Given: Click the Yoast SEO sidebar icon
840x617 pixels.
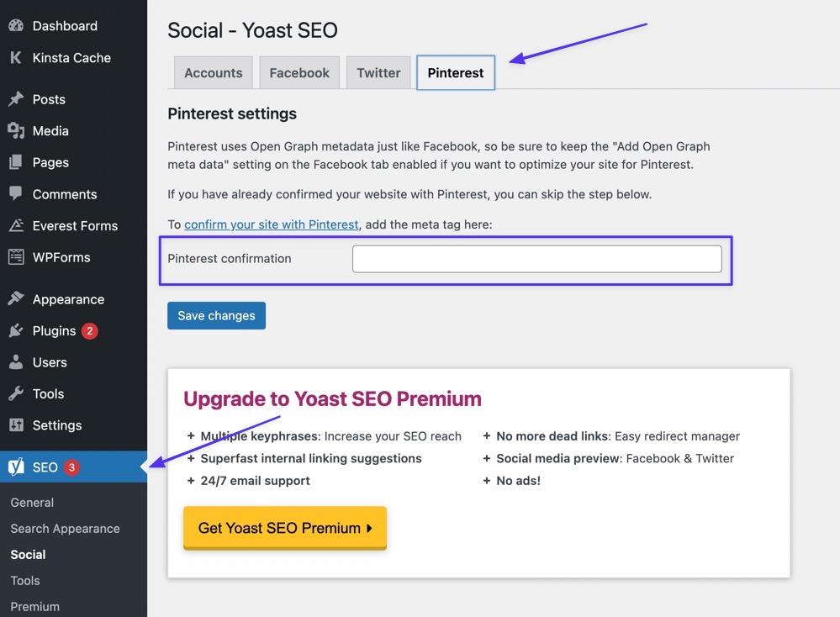Looking at the screenshot, I should pos(15,467).
